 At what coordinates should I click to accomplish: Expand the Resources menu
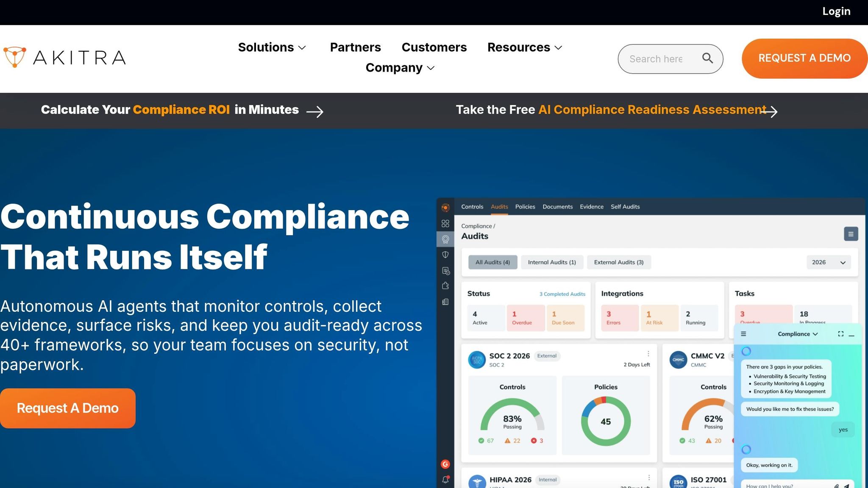525,47
